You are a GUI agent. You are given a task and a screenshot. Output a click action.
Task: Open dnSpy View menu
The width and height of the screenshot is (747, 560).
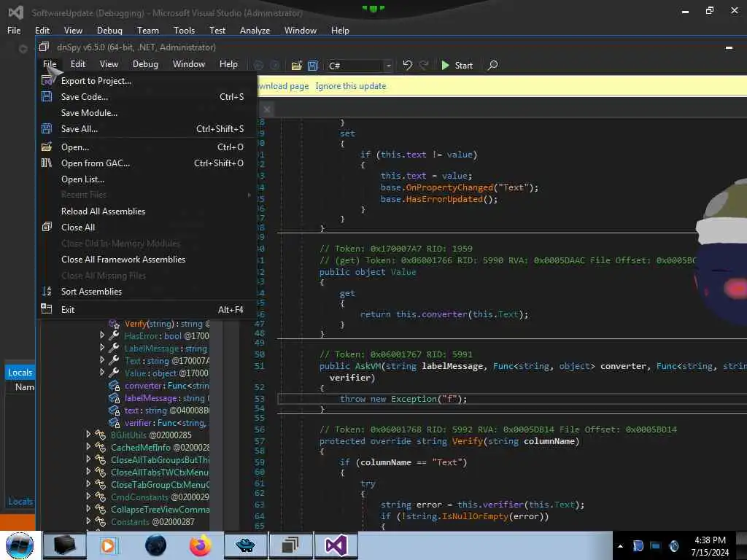(x=109, y=64)
